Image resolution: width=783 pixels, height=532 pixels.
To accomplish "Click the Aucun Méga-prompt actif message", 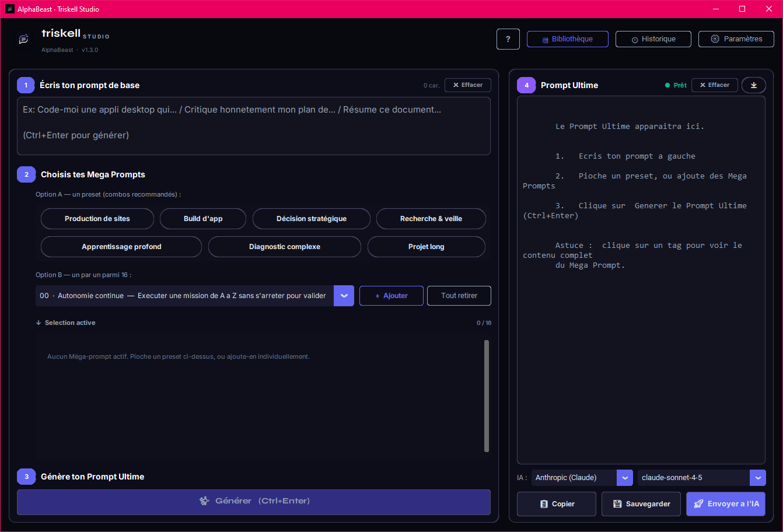I will click(179, 356).
